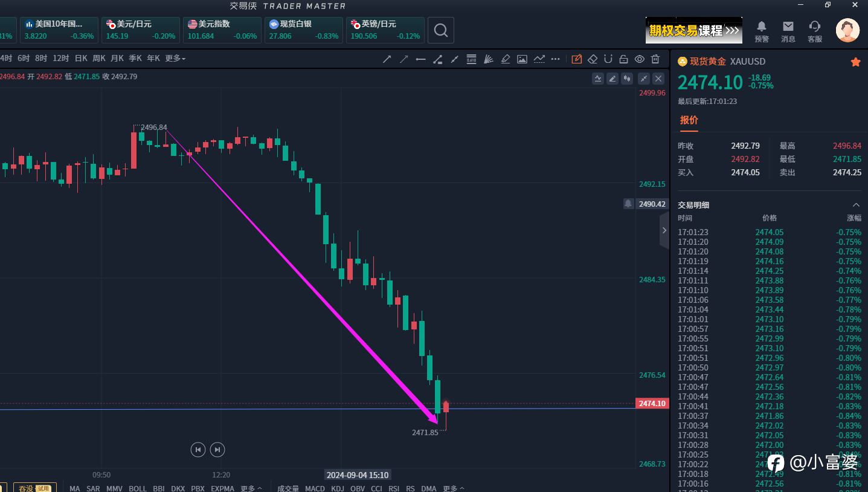Switch chart type with candlestick icon

pos(627,78)
